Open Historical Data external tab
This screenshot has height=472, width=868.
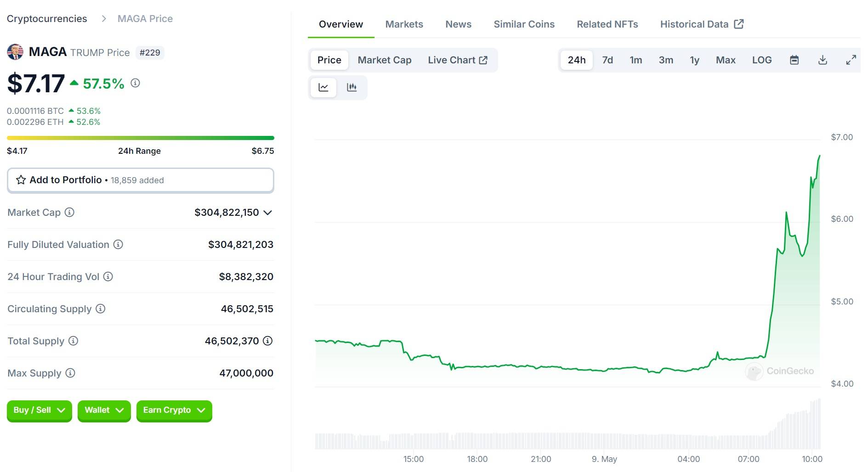pyautogui.click(x=702, y=24)
